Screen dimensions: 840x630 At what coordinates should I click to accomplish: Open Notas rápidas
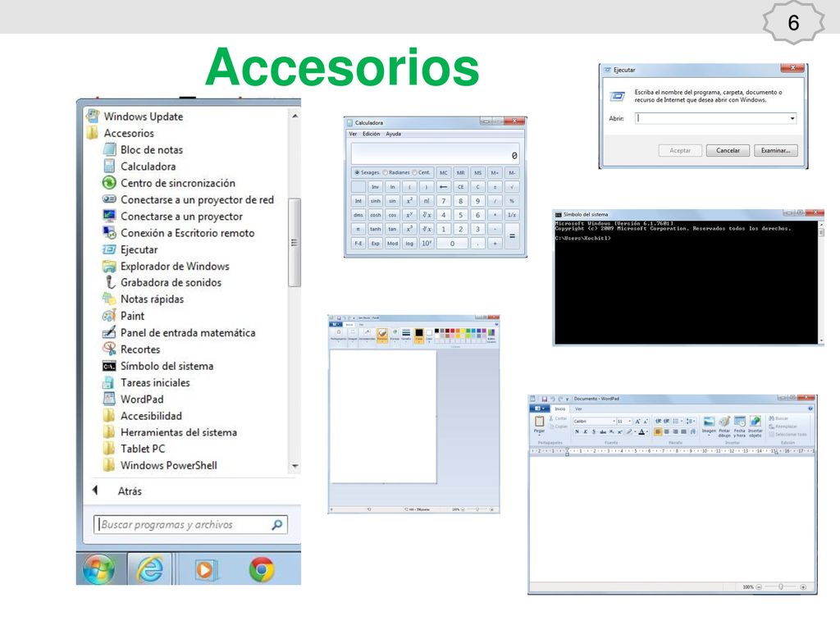pos(143,299)
